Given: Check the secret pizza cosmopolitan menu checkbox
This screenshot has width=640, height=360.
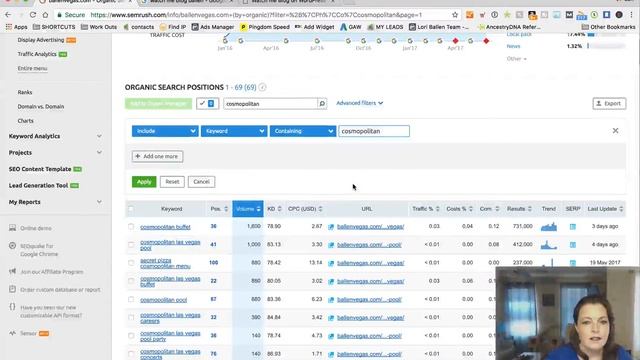Looking at the screenshot, I should [131, 263].
